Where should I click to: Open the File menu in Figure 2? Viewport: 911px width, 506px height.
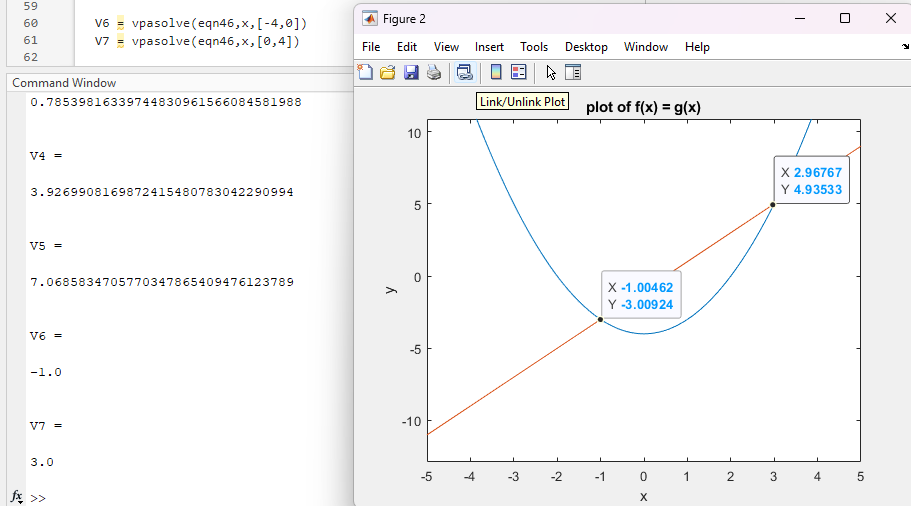371,47
